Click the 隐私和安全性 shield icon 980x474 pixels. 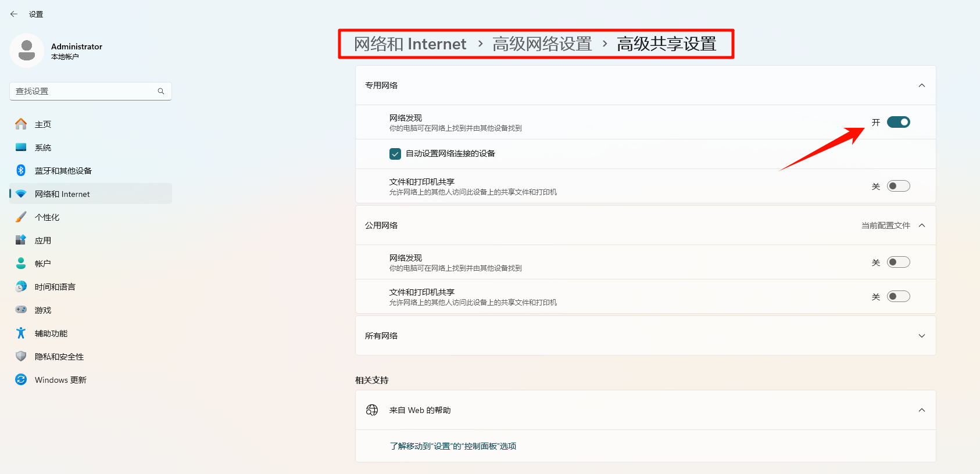tap(21, 356)
